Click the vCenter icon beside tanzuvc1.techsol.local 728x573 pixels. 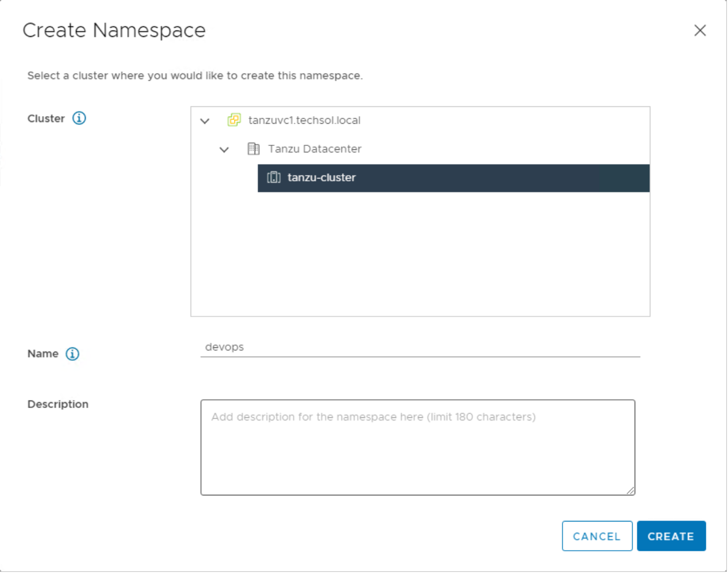click(x=234, y=120)
